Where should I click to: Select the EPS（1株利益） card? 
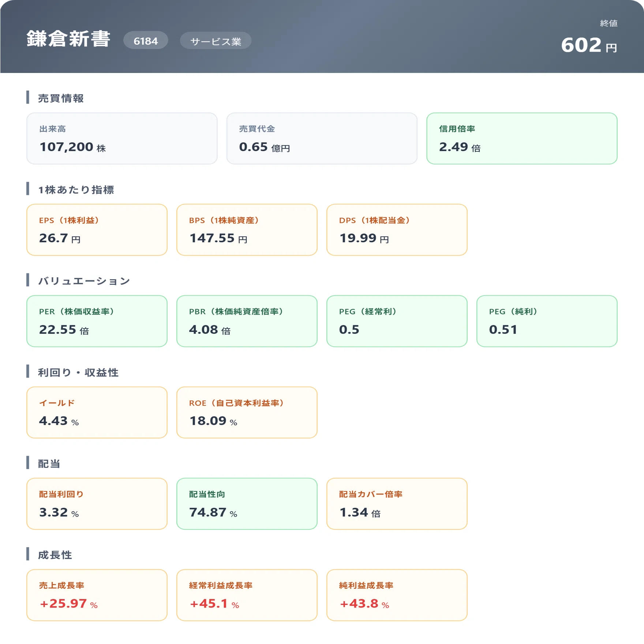[x=97, y=230]
